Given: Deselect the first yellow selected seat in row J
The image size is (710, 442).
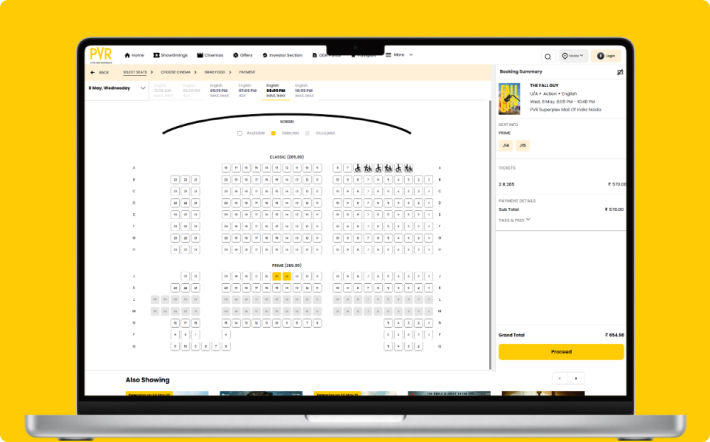Looking at the screenshot, I should [276, 276].
